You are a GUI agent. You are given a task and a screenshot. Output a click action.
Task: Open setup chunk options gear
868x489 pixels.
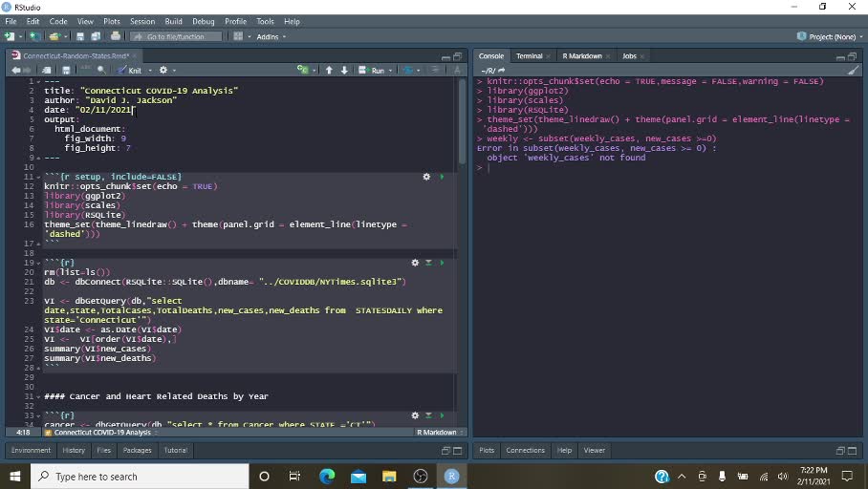[x=426, y=177]
